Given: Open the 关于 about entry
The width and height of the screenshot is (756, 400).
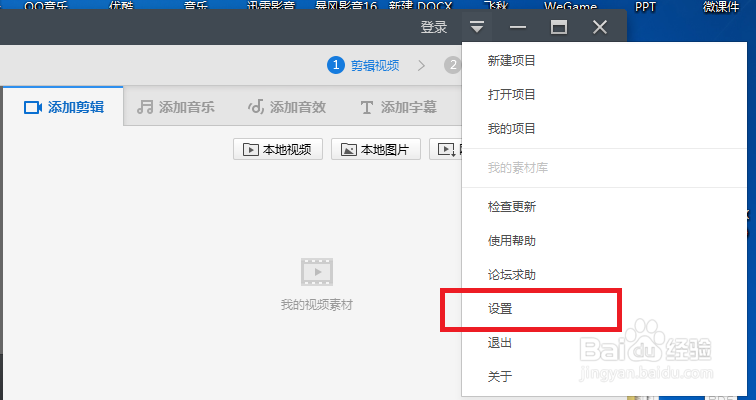Looking at the screenshot, I should 500,376.
